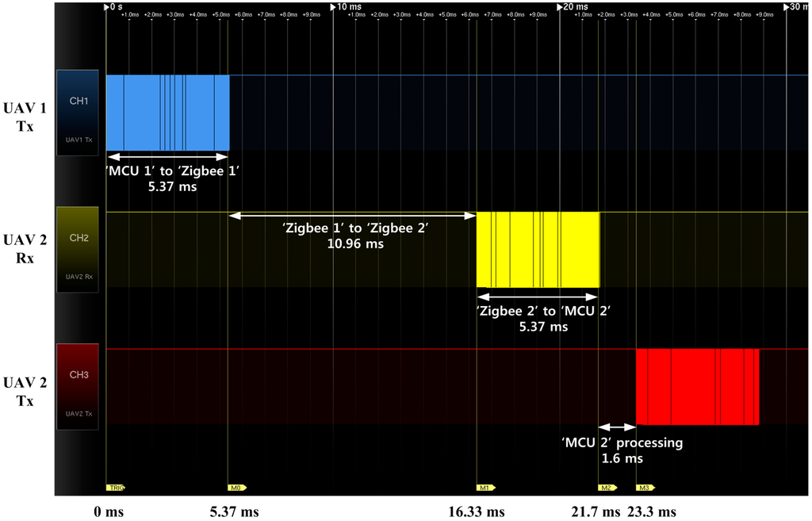The width and height of the screenshot is (812, 521).
Task: Select the CH1 channel label
Action: (79, 101)
